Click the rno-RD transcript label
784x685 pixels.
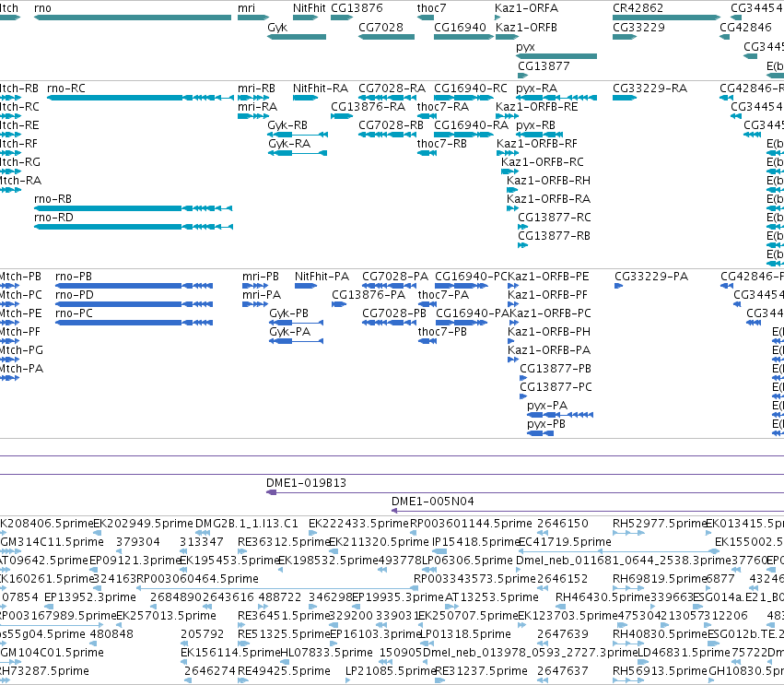tap(53, 218)
